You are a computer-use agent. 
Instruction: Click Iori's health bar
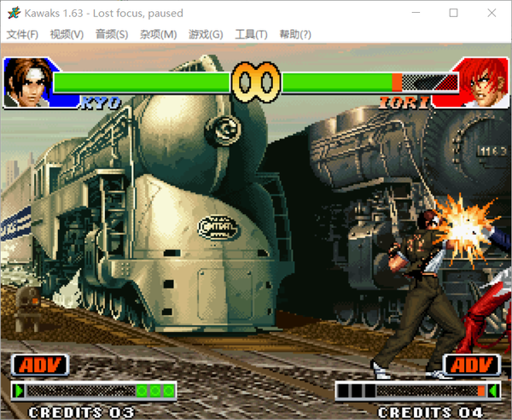tap(369, 82)
